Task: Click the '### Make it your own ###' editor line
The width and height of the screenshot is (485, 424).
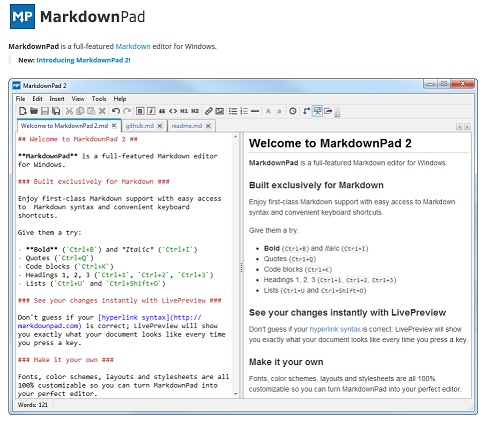Action: point(66,360)
